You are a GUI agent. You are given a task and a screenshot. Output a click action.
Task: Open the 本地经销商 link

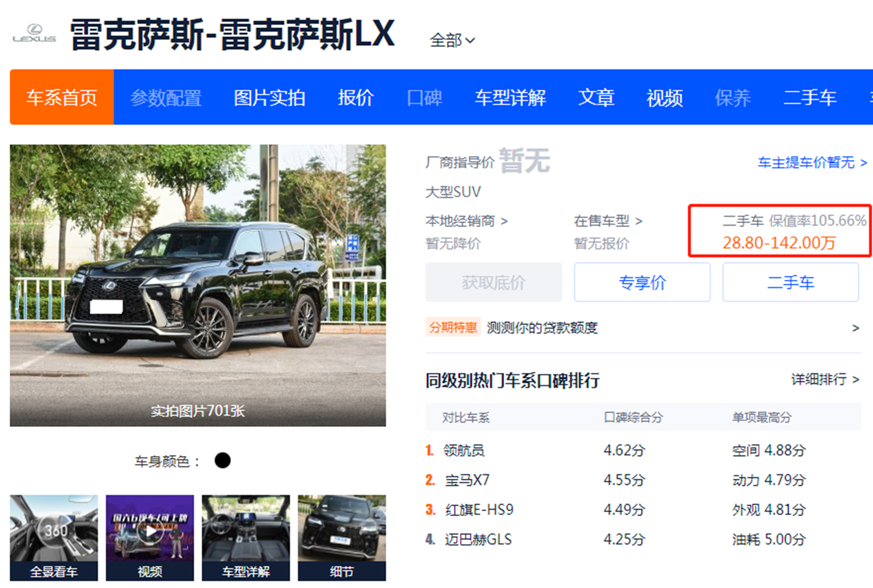[x=467, y=221]
